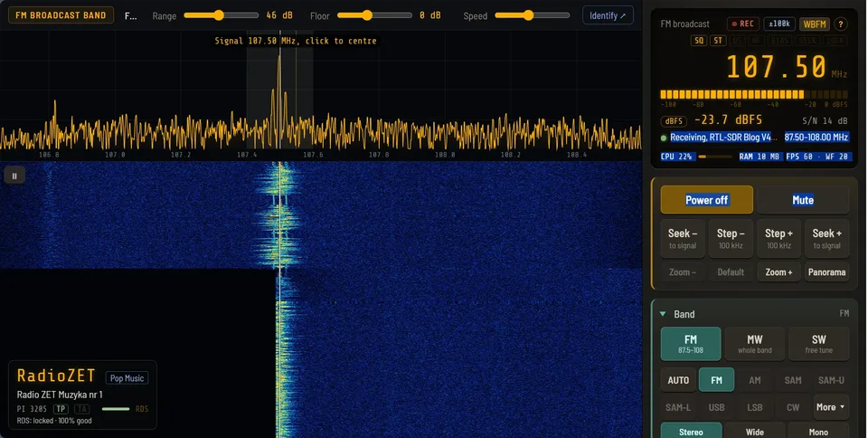Choose SAM demodulation mode
This screenshot has width=868, height=438.
pos(793,380)
